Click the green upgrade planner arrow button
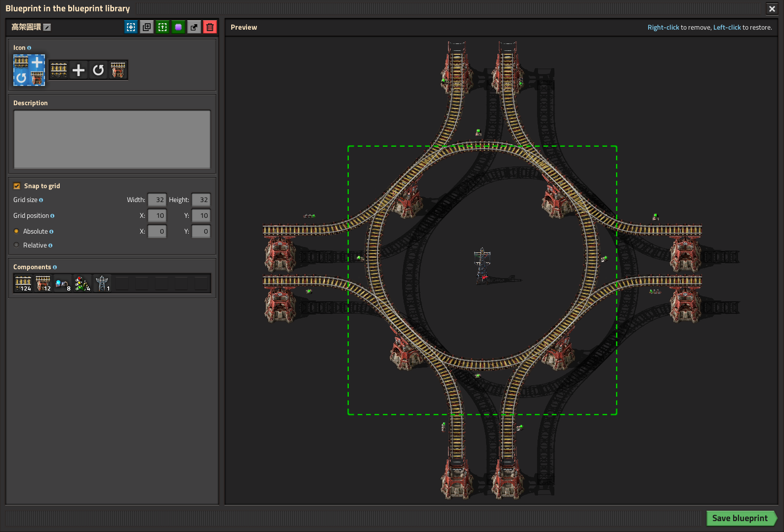 (x=163, y=27)
